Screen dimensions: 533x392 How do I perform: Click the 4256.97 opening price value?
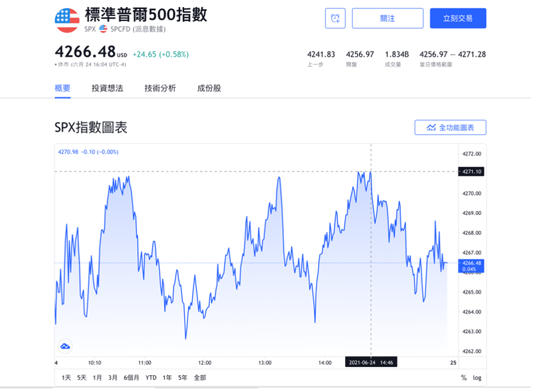[x=360, y=55]
